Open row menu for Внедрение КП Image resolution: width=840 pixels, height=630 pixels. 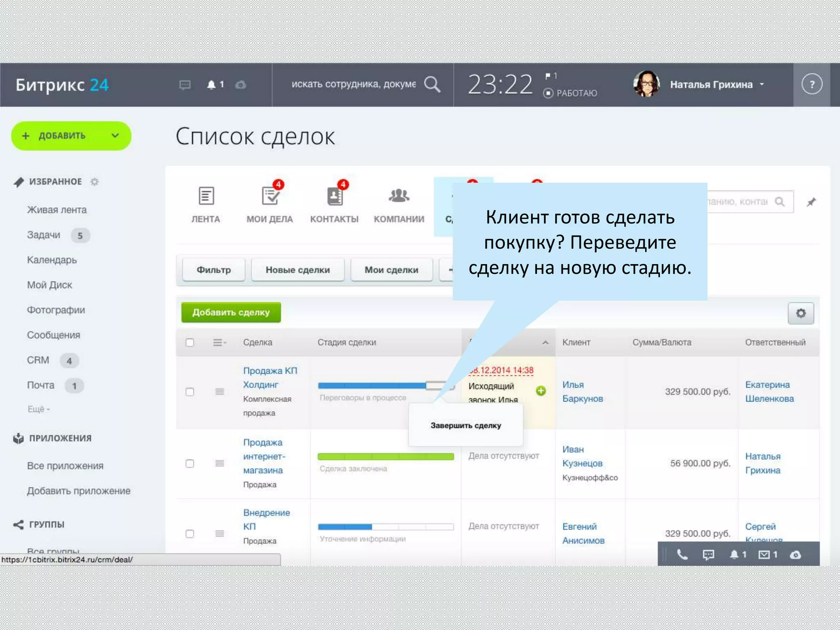[220, 534]
